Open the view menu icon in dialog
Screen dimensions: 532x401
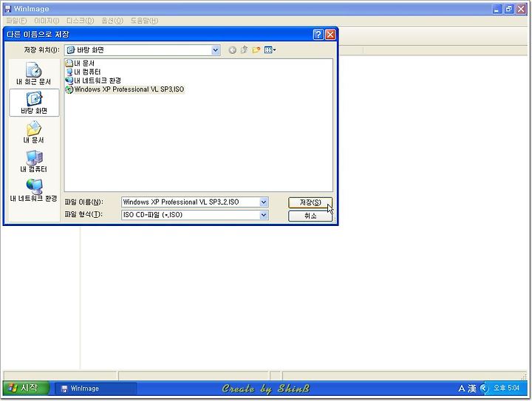(x=270, y=50)
